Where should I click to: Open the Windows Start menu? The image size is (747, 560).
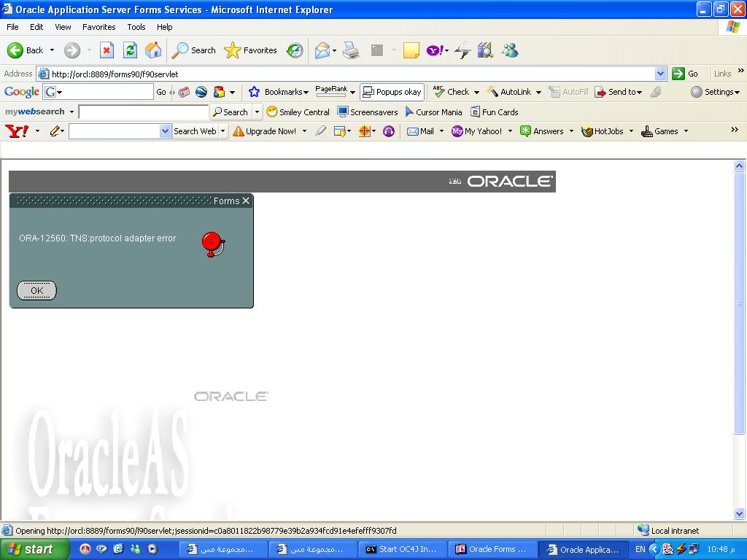click(31, 550)
